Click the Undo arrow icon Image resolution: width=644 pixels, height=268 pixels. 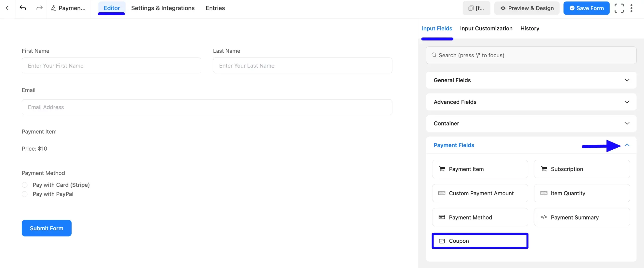pos(23,8)
